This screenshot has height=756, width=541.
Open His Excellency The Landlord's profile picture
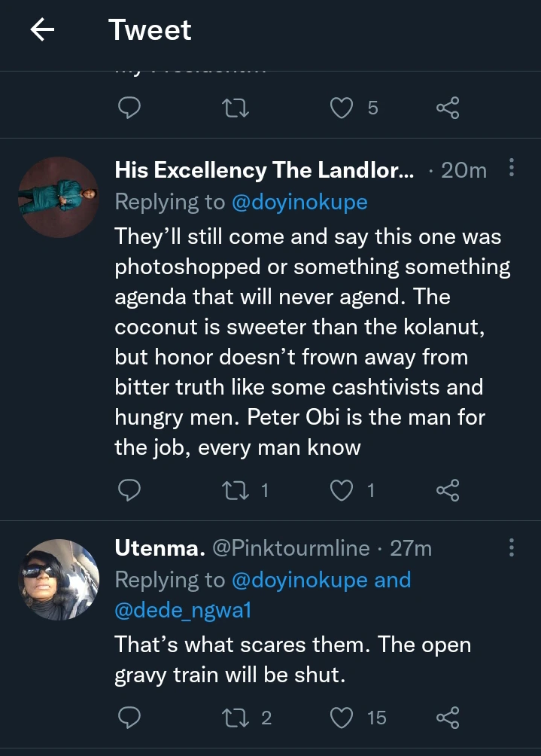58,197
